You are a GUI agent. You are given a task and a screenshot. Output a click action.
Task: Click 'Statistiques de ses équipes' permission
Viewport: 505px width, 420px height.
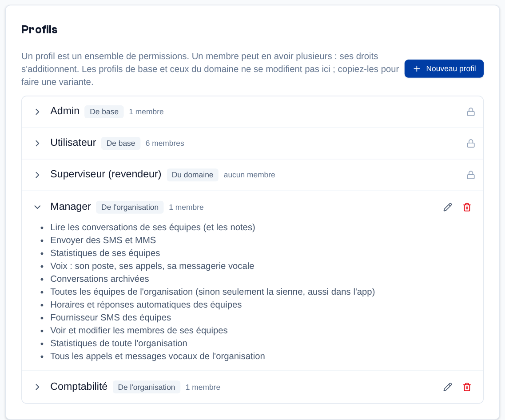105,253
